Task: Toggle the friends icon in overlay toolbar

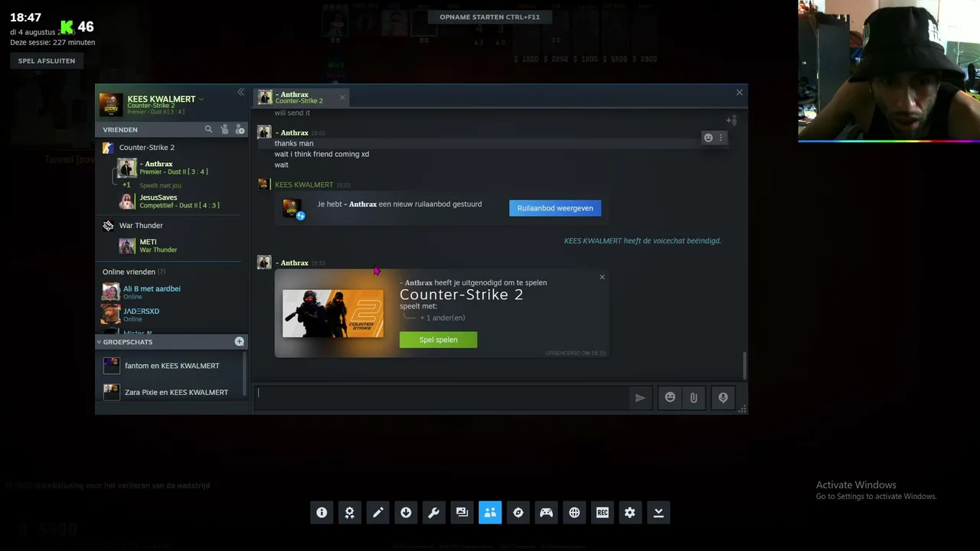Action: tap(490, 513)
